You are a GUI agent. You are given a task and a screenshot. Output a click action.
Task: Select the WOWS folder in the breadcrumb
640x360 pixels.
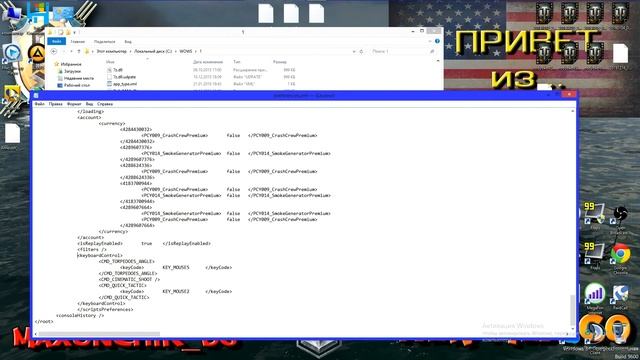(186, 51)
